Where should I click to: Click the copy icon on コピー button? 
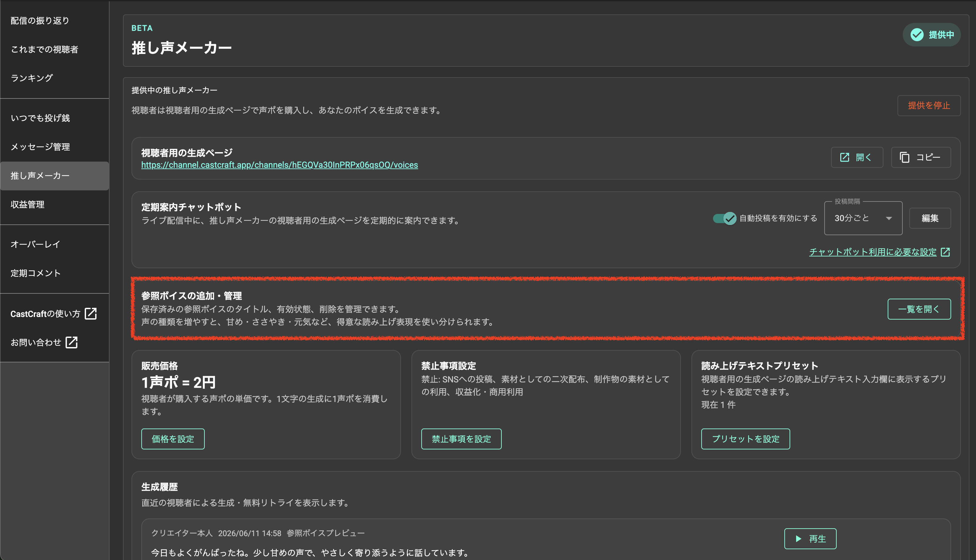(904, 157)
